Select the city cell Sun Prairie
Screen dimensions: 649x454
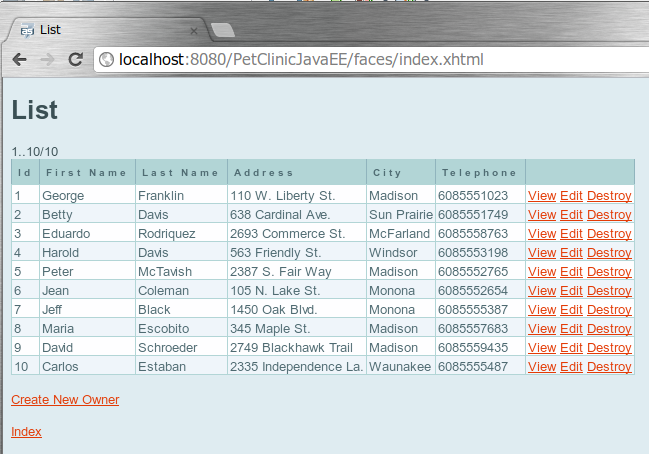(401, 215)
